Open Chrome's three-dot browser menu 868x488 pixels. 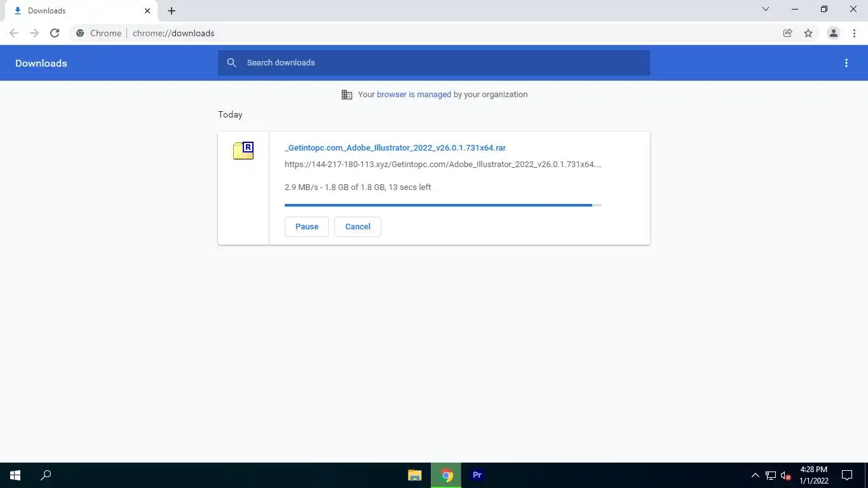[x=854, y=33]
